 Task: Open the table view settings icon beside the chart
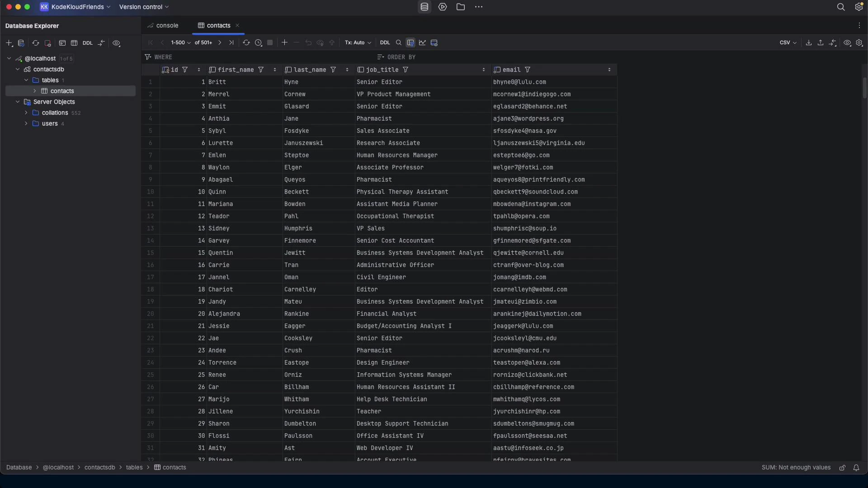point(434,42)
